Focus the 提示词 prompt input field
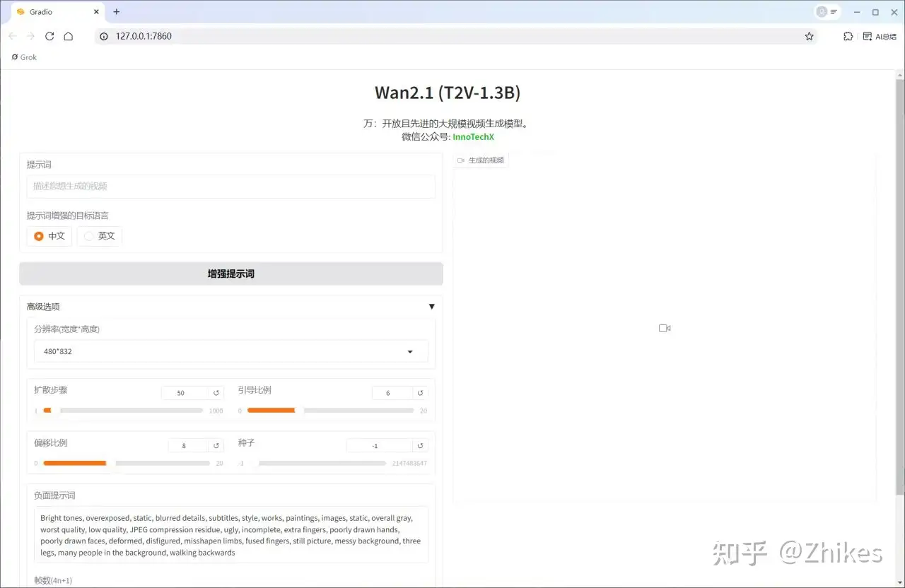905x588 pixels. pos(231,187)
